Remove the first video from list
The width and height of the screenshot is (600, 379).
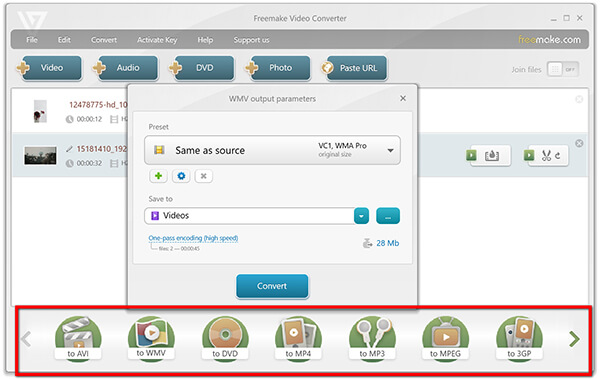[579, 100]
